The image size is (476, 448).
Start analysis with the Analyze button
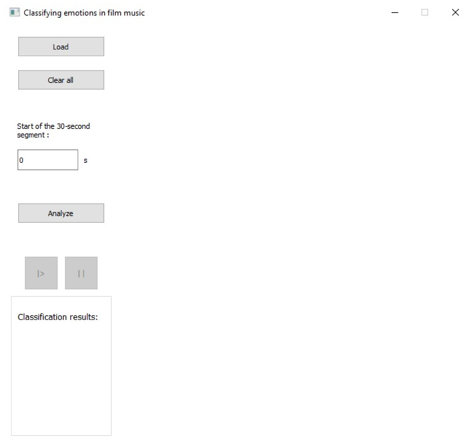(61, 213)
